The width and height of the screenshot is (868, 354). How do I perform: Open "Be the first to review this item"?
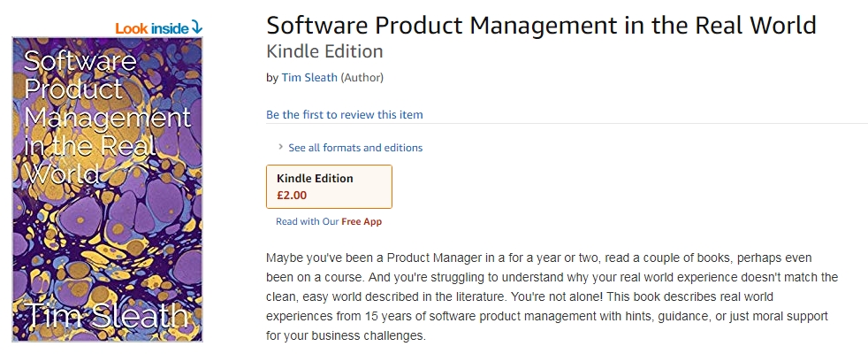pos(345,114)
